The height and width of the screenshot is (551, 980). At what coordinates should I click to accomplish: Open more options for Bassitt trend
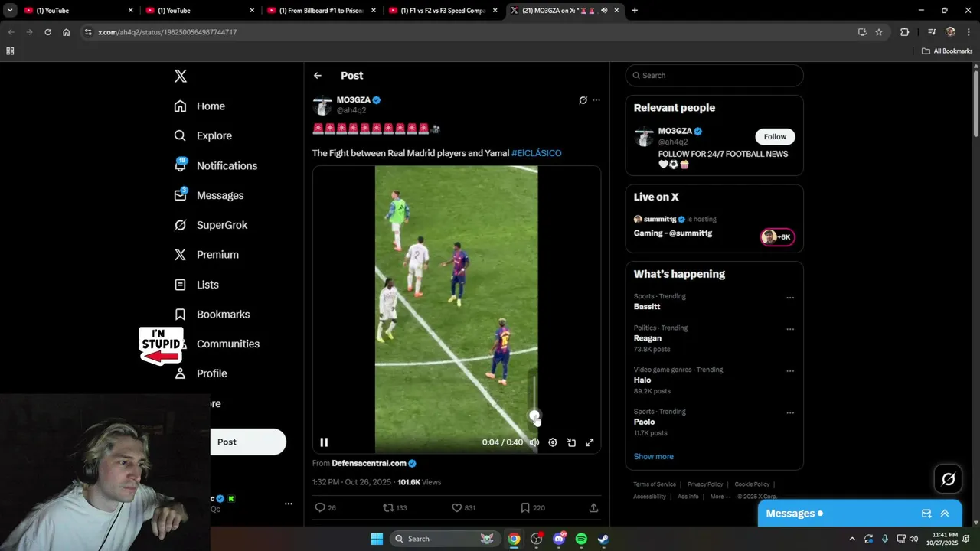pyautogui.click(x=790, y=298)
